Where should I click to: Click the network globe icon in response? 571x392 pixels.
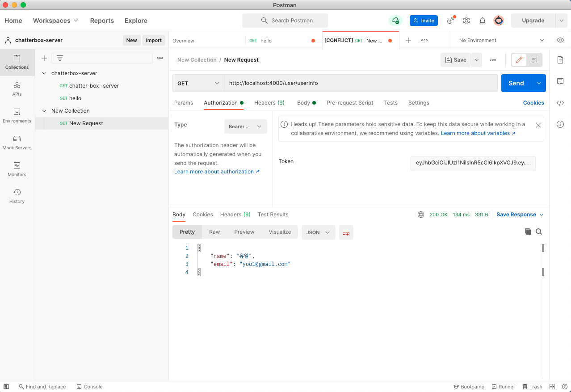click(421, 215)
